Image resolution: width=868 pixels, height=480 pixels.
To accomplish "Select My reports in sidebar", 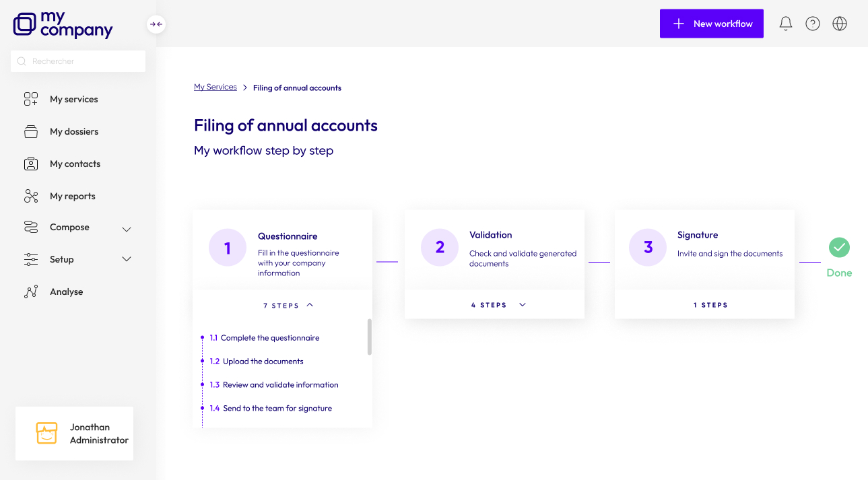I will [73, 196].
